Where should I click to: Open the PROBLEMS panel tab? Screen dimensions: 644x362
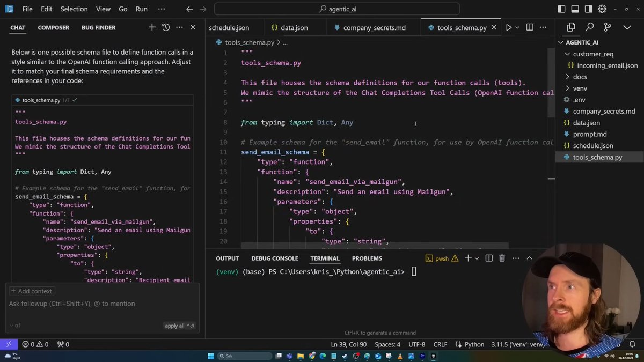point(367,258)
